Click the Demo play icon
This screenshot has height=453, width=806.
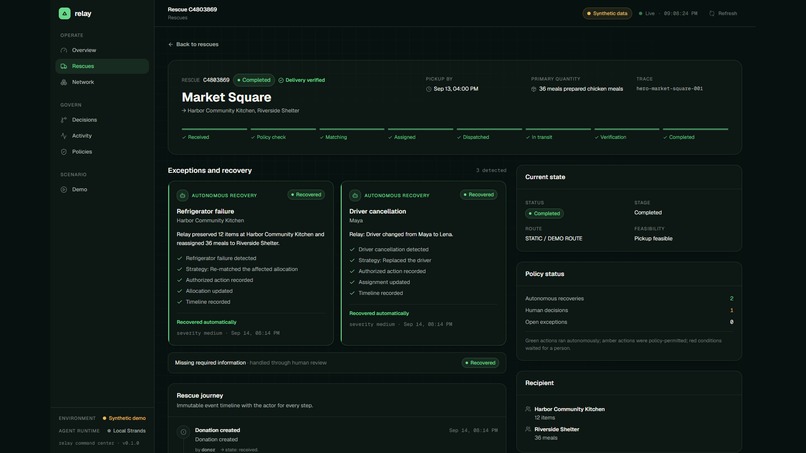tap(64, 189)
